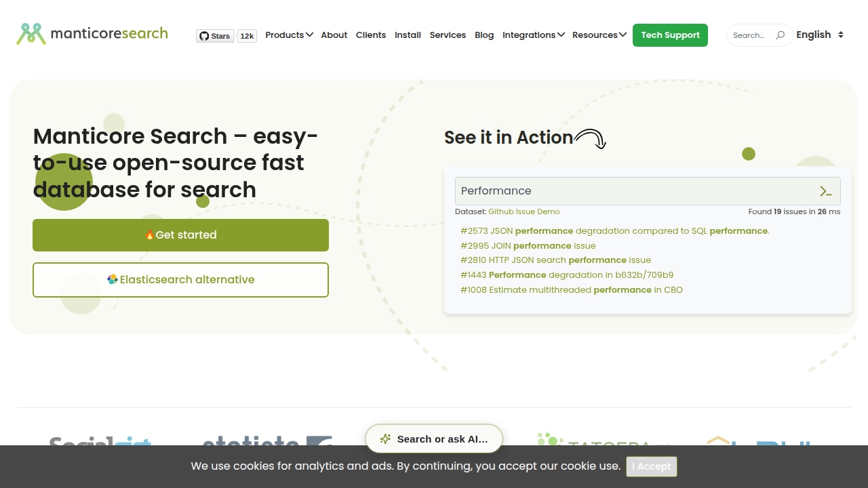This screenshot has height=488, width=868.
Task: Open the English language selector
Action: (x=821, y=35)
